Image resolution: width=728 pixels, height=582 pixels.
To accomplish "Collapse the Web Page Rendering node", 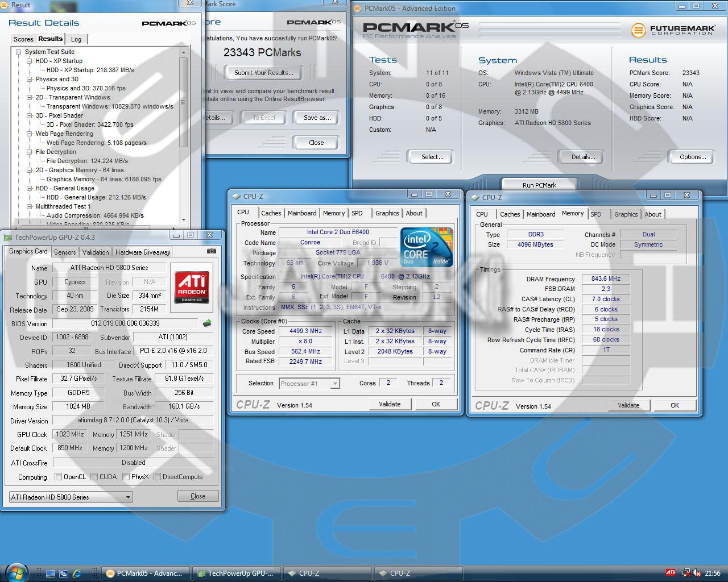I will [30, 134].
